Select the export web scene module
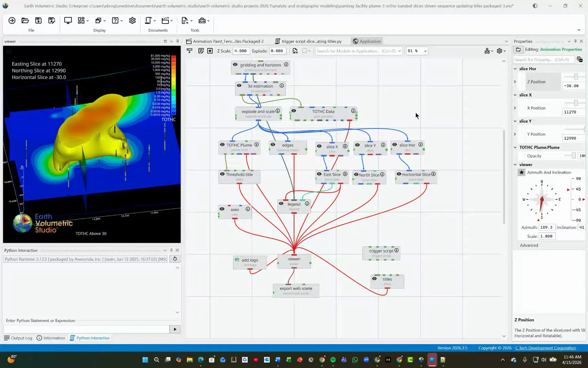Viewport: 588px width, 368px height. (x=296, y=290)
